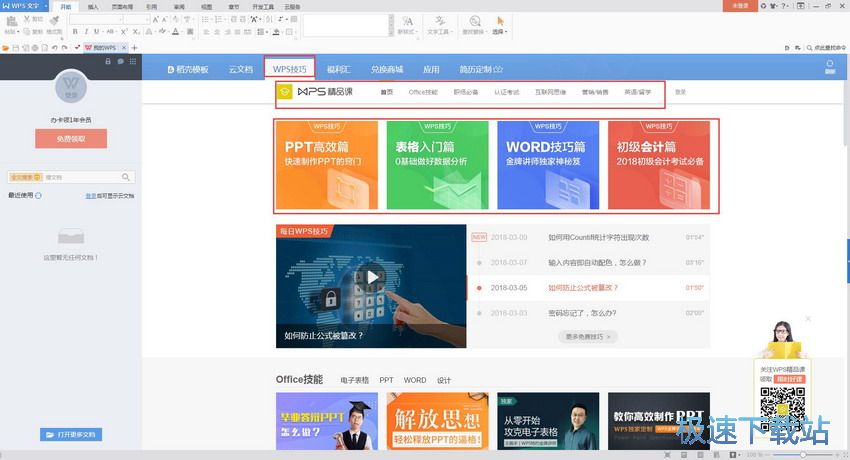
Task: Click the redo arrow icon
Action: pos(65,48)
